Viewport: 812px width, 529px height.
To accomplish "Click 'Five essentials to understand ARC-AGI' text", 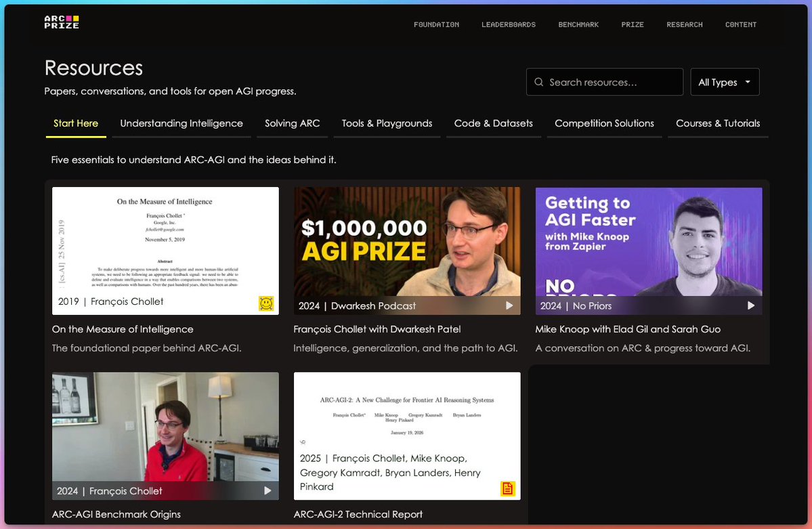I will coord(194,160).
